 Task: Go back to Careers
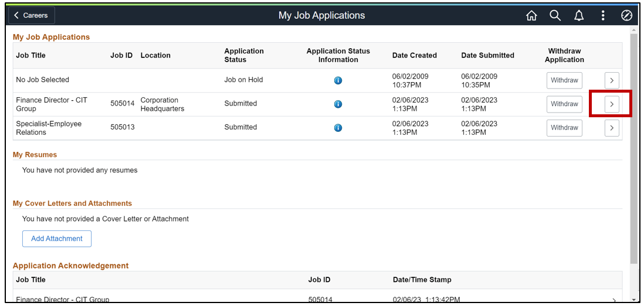point(32,15)
